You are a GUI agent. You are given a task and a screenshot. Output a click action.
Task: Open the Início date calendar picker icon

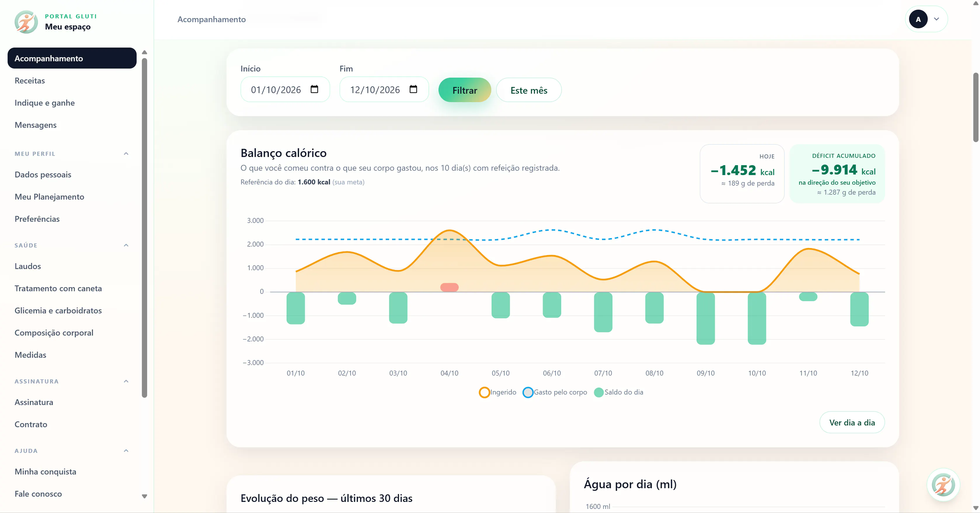(x=314, y=89)
